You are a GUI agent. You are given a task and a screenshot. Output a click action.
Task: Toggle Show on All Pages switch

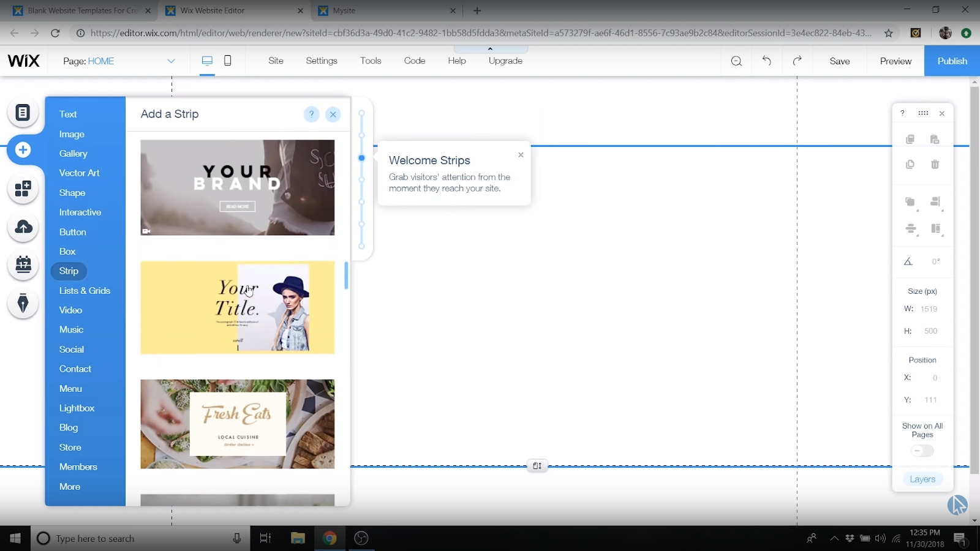click(x=922, y=451)
